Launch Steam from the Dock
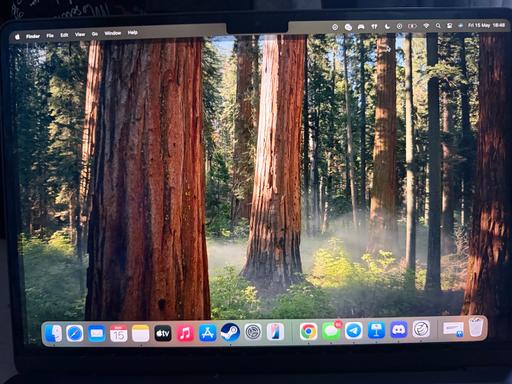512x384 pixels. coord(230,332)
